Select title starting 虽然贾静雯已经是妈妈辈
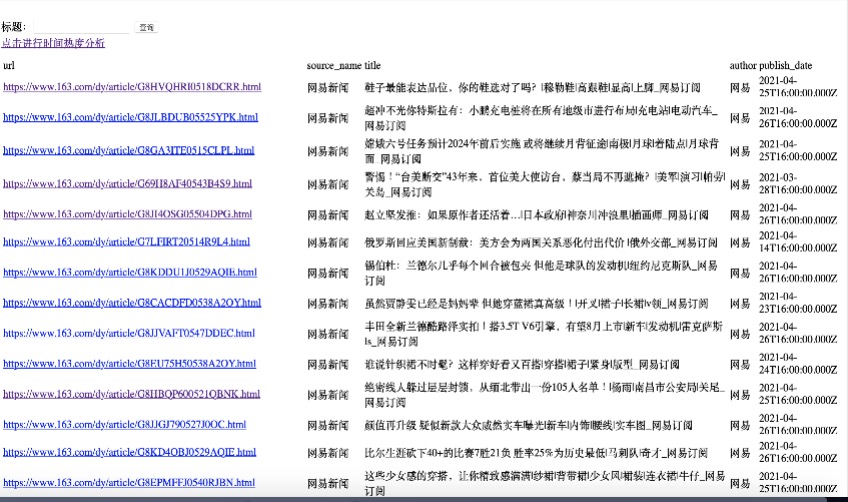Screen dimensions: 848x502 click(x=536, y=303)
